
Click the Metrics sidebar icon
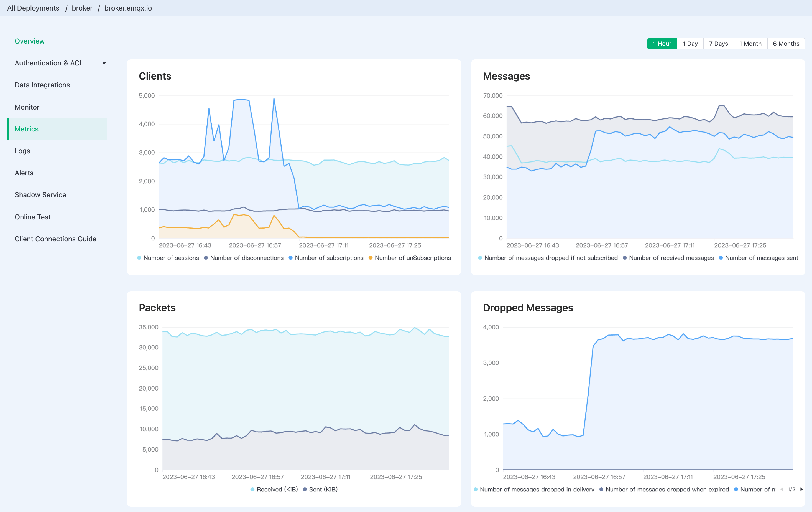[x=27, y=129]
